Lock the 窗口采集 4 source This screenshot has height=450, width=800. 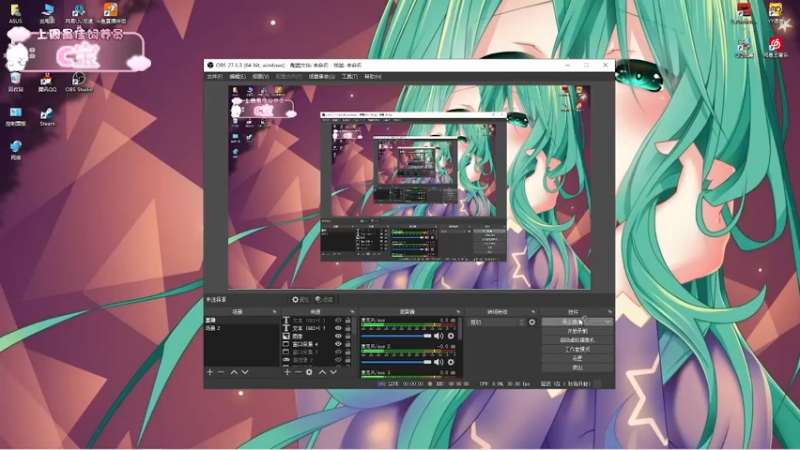tap(347, 344)
